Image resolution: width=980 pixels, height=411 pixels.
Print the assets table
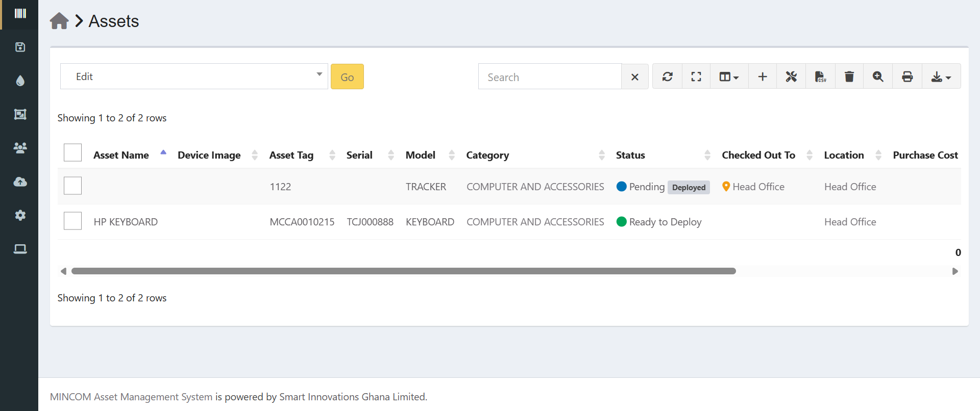pyautogui.click(x=907, y=76)
